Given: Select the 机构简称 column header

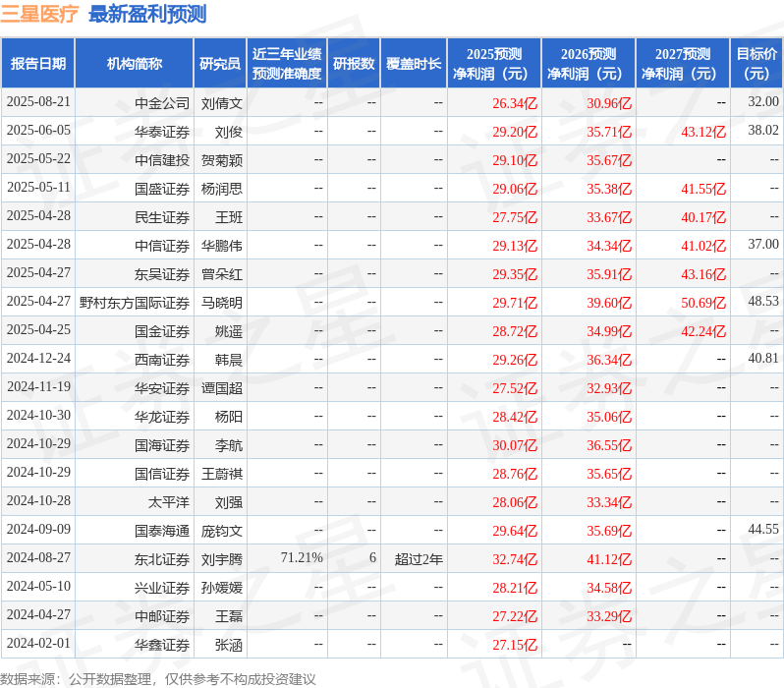Looking at the screenshot, I should pyautogui.click(x=134, y=64).
